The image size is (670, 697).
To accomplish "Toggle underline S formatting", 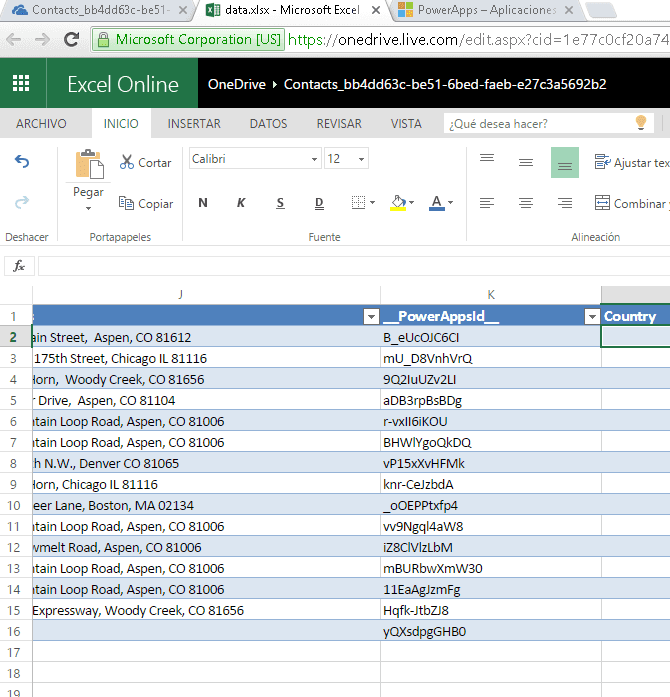I will tap(280, 203).
